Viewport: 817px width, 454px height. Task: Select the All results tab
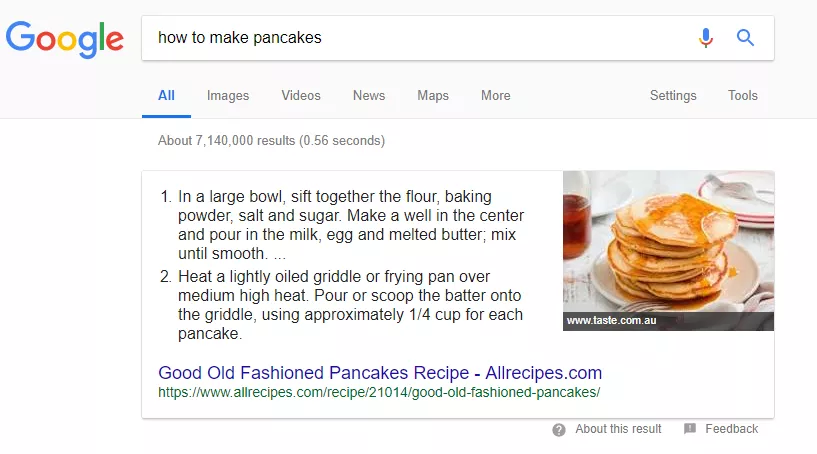coord(166,95)
